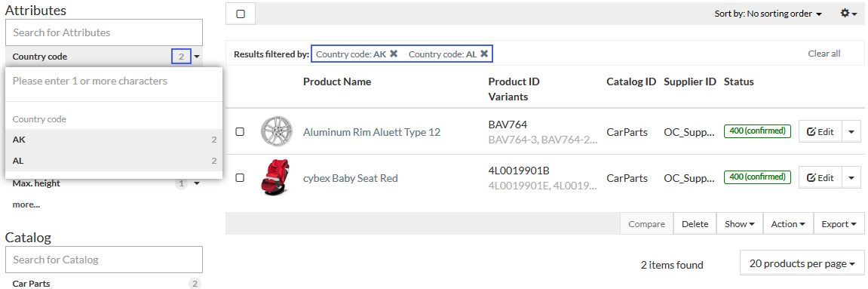Collapse the Country code attribute arrow
868x289 pixels.
pos(197,57)
